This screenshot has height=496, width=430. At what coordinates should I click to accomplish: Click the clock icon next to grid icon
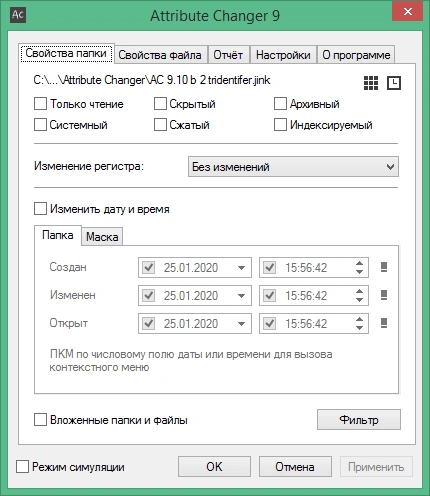394,83
